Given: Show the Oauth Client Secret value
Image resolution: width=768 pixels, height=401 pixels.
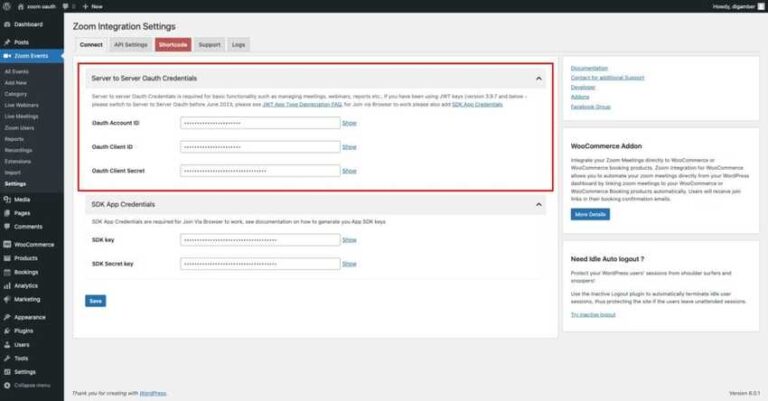Looking at the screenshot, I should pyautogui.click(x=349, y=171).
